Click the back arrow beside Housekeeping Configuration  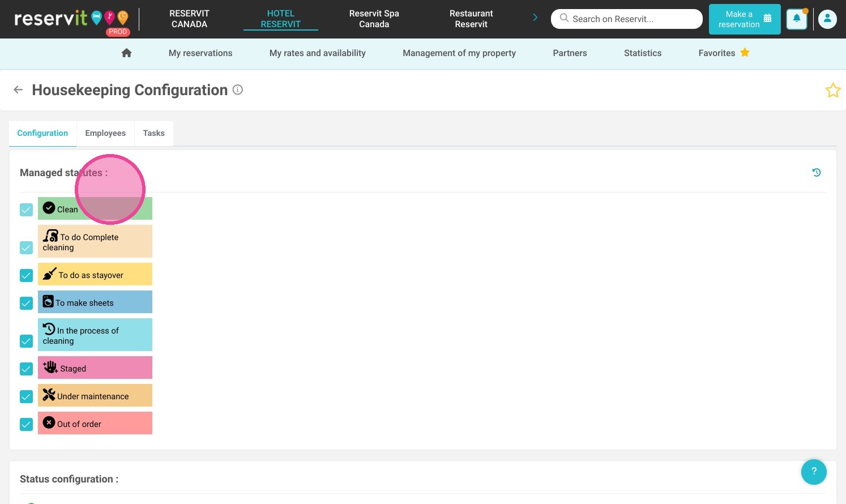(x=18, y=89)
